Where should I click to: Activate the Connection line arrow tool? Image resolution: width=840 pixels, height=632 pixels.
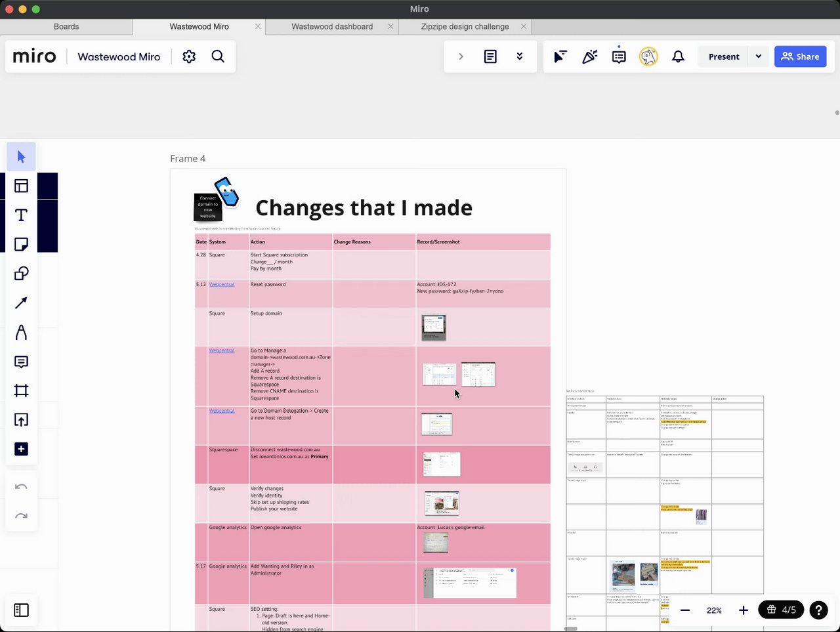21,303
